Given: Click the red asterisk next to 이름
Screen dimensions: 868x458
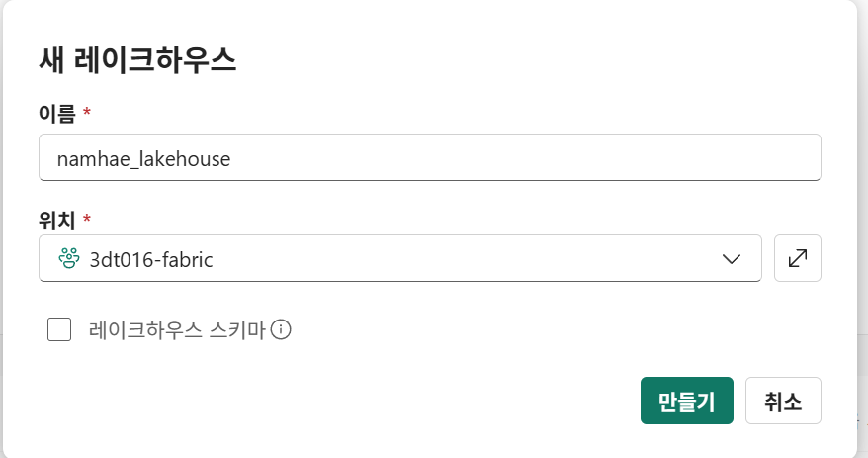Looking at the screenshot, I should pyautogui.click(x=86, y=112).
